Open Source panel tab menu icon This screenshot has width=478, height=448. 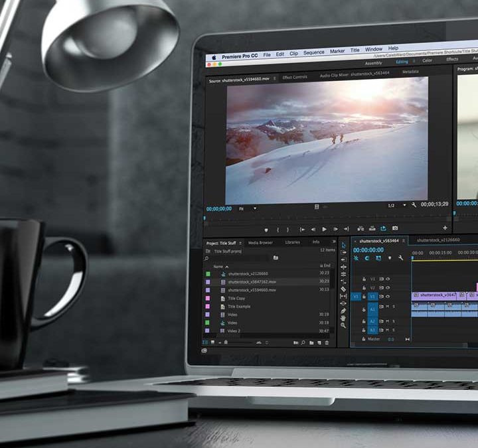click(x=274, y=78)
